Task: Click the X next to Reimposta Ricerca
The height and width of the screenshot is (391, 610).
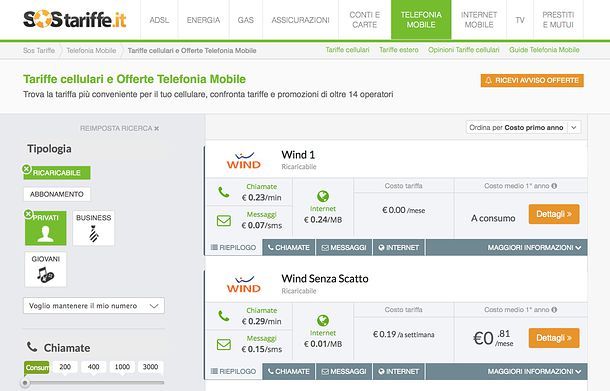Action: [x=156, y=128]
